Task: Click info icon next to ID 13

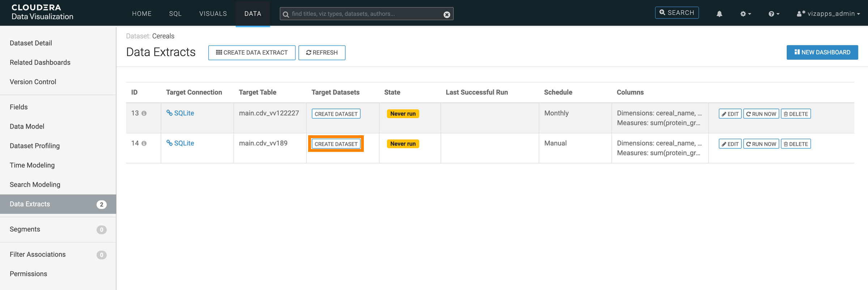Action: coord(144,114)
